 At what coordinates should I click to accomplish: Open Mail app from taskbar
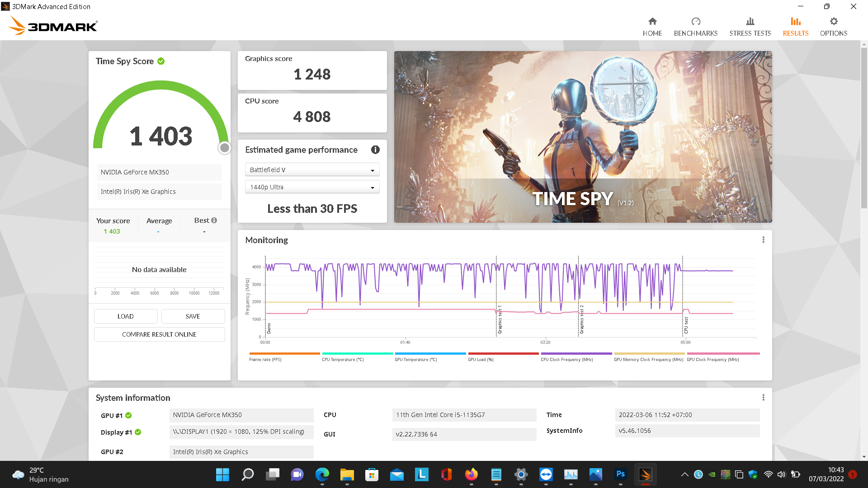coord(396,474)
